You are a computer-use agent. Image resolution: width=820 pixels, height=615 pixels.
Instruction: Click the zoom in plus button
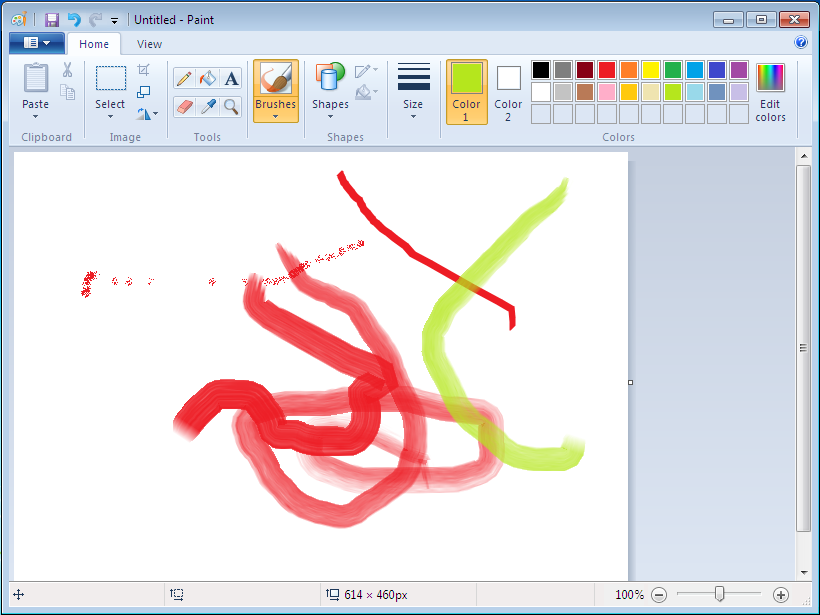click(x=781, y=595)
